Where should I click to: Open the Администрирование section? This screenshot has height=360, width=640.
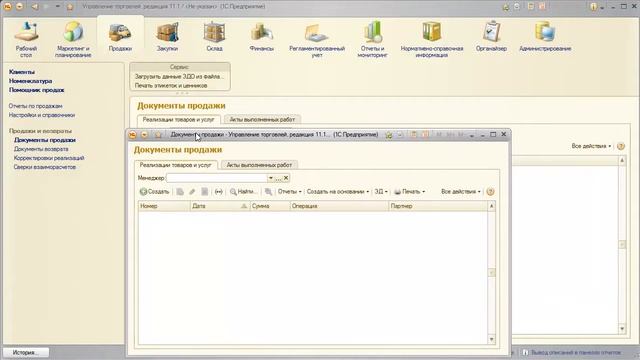(x=545, y=37)
